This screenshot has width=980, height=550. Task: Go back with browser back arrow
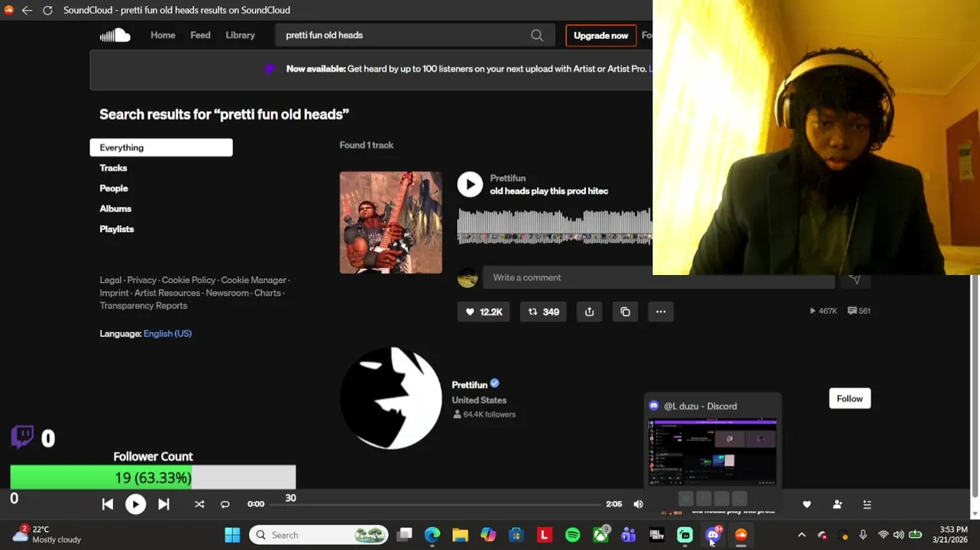27,10
